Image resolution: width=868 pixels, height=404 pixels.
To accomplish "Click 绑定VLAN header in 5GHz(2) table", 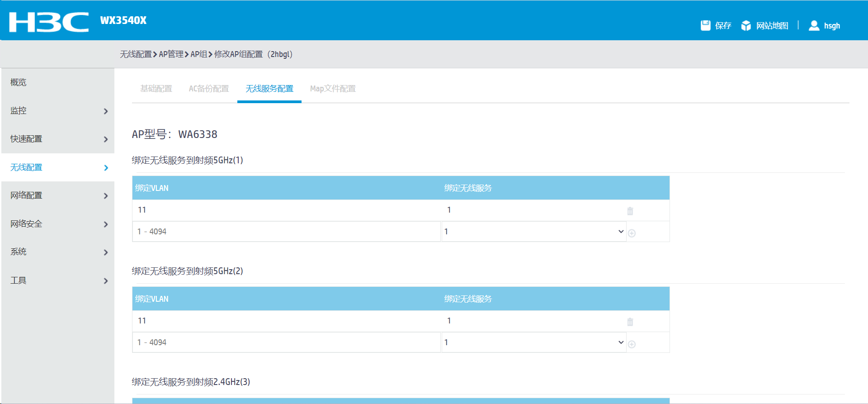I will pos(151,299).
